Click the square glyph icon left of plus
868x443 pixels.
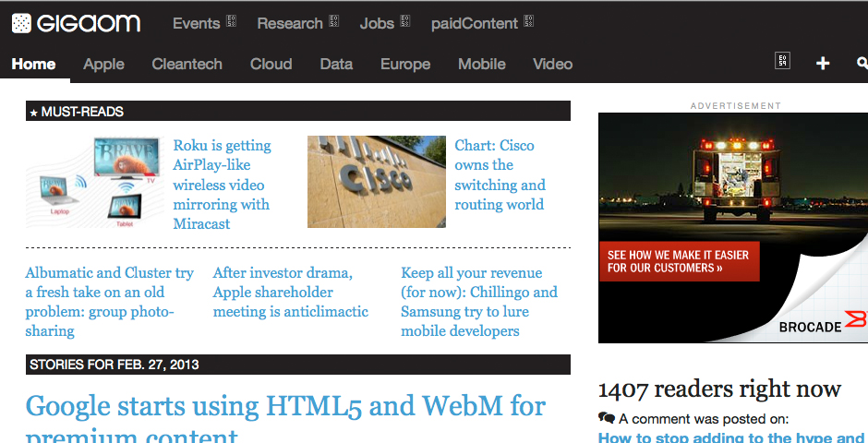(x=782, y=62)
